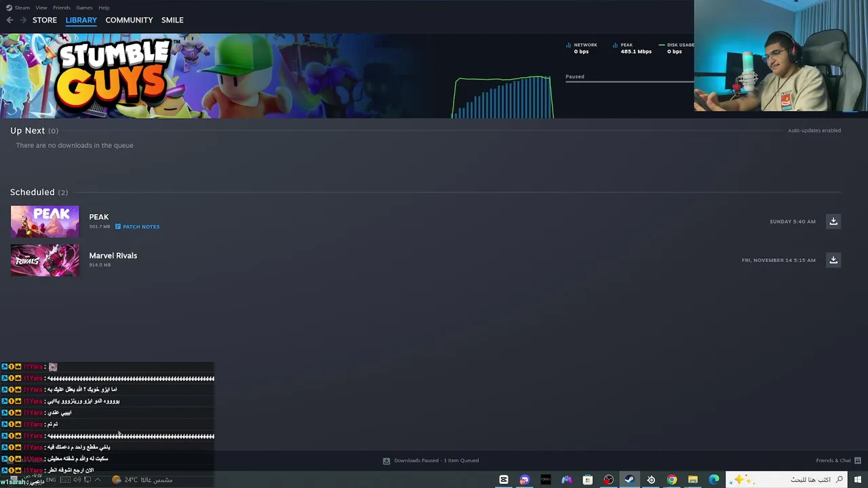Open the Help menu

[x=104, y=7]
